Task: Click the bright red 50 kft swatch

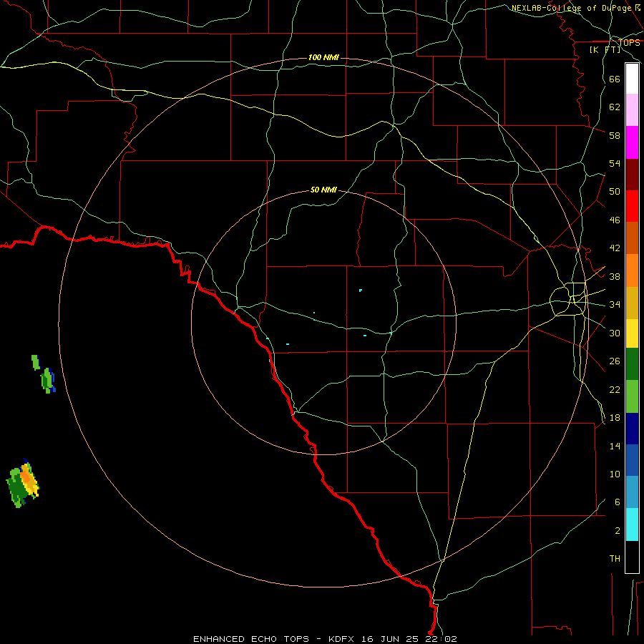Action: (632, 206)
